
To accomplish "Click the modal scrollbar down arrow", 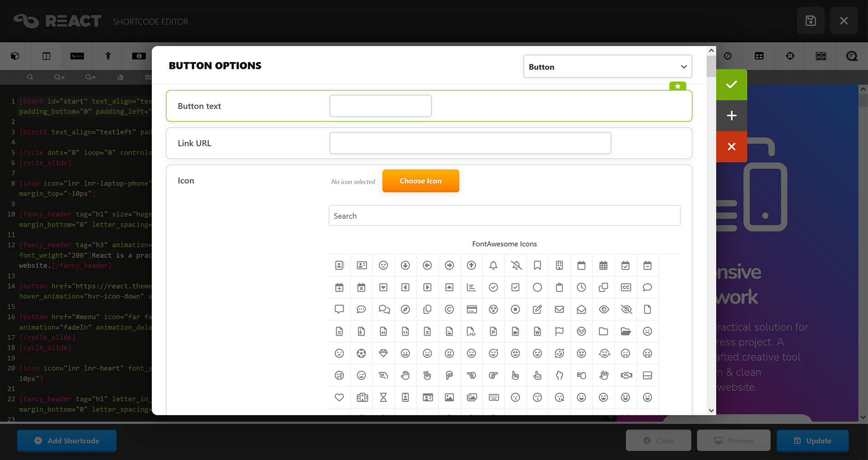I will [711, 411].
